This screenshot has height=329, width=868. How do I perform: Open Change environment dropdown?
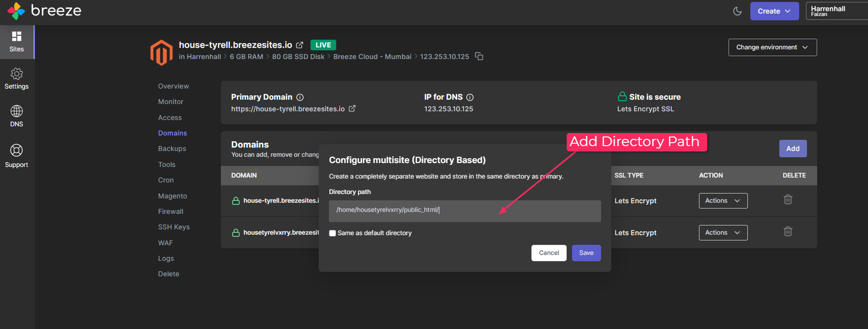pos(773,47)
